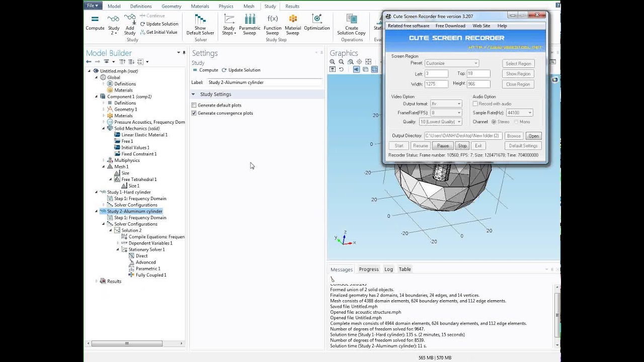Switch to the Physics ribbon tab

pyautogui.click(x=226, y=6)
